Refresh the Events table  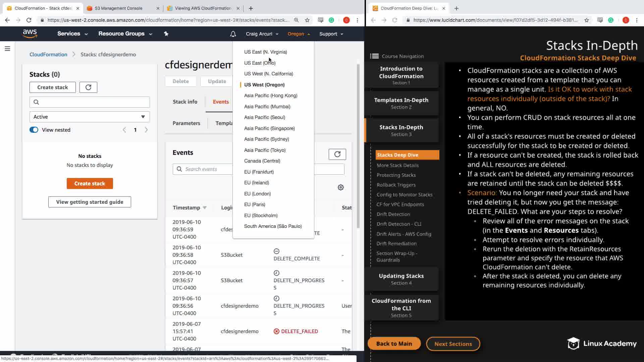coord(337,154)
